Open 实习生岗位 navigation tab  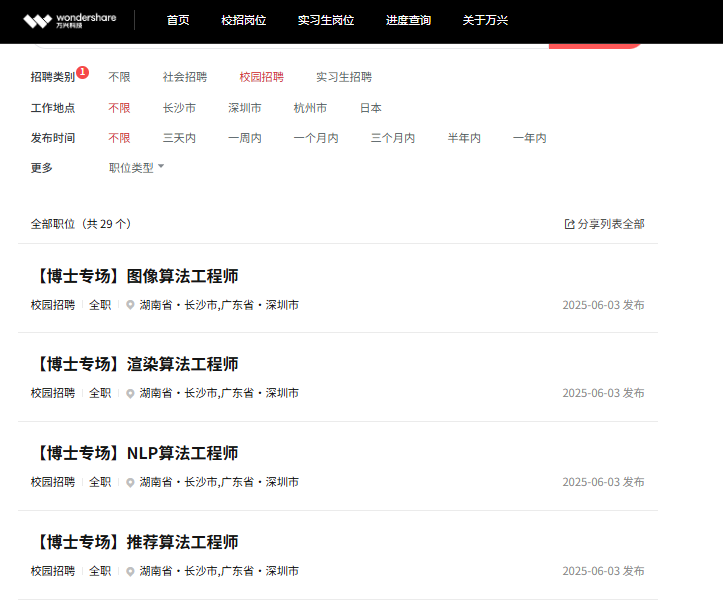(326, 20)
